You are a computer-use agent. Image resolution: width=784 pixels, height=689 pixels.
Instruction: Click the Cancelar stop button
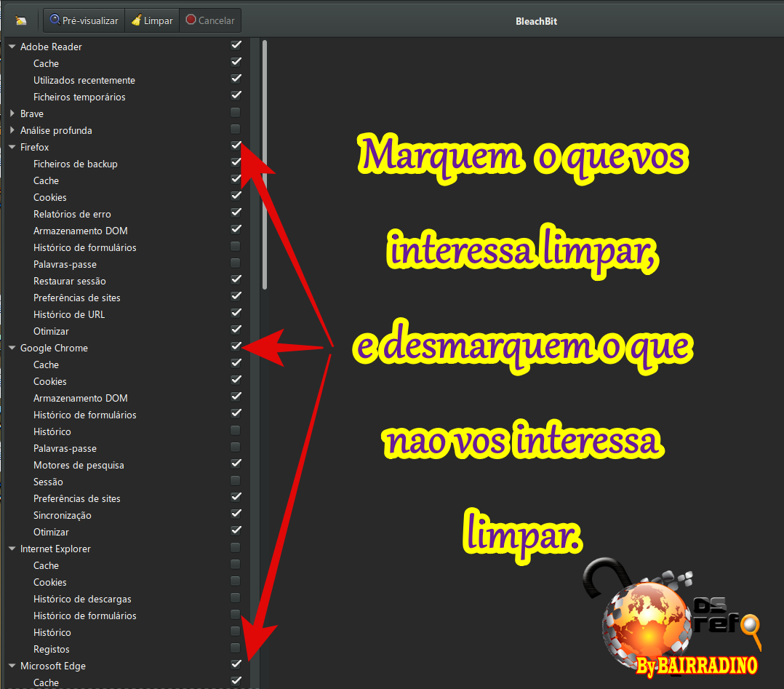pos(210,20)
